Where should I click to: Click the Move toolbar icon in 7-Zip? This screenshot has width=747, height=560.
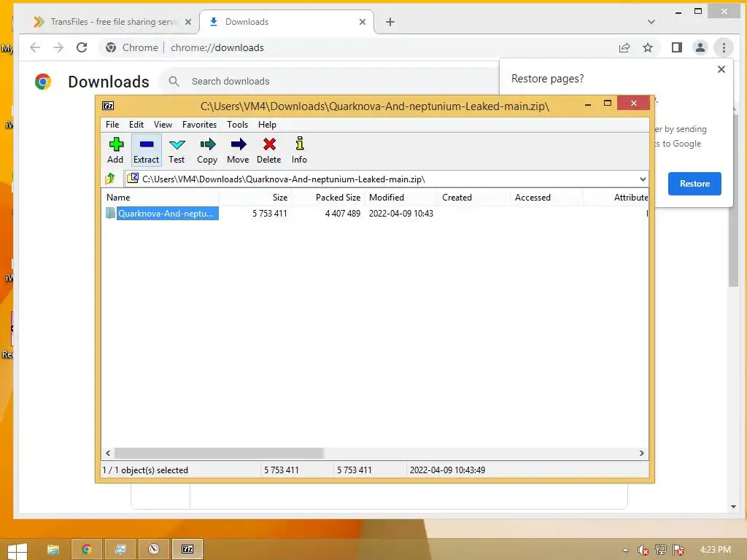point(239,150)
